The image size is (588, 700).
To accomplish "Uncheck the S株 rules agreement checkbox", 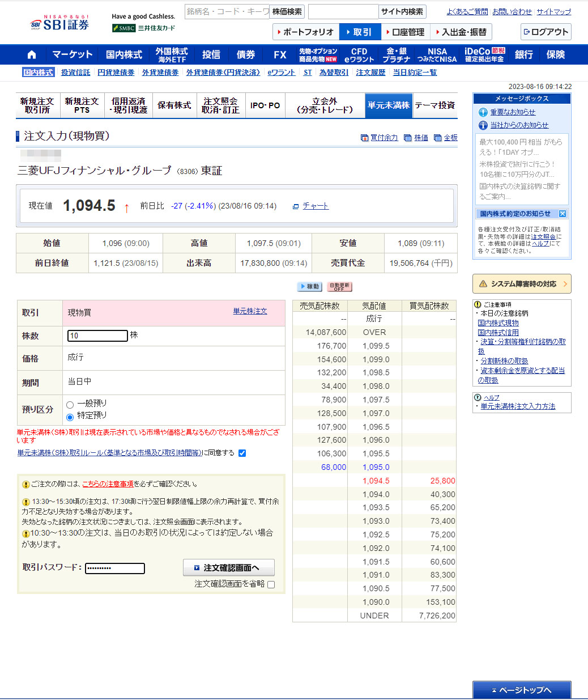I will (x=242, y=453).
